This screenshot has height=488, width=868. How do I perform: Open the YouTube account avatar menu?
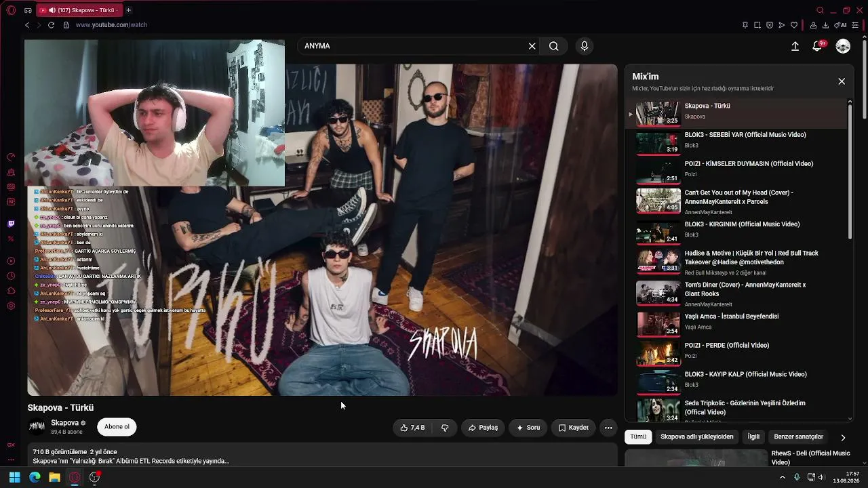pyautogui.click(x=843, y=46)
